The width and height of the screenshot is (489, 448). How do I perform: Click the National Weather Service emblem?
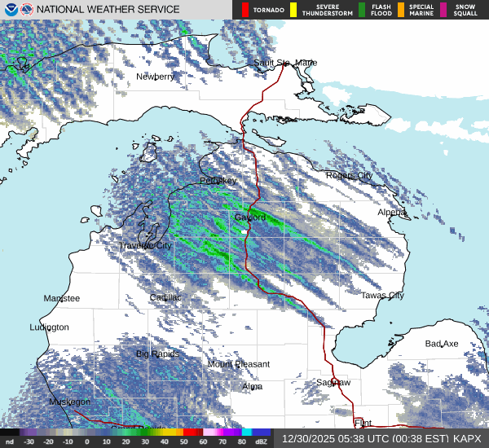(x=28, y=10)
